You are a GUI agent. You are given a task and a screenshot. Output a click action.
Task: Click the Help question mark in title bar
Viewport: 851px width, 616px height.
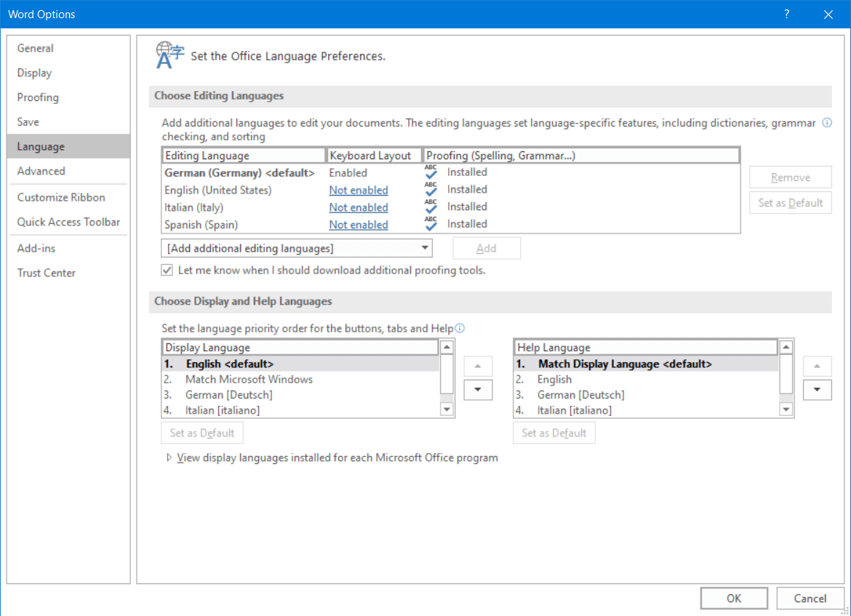(786, 14)
